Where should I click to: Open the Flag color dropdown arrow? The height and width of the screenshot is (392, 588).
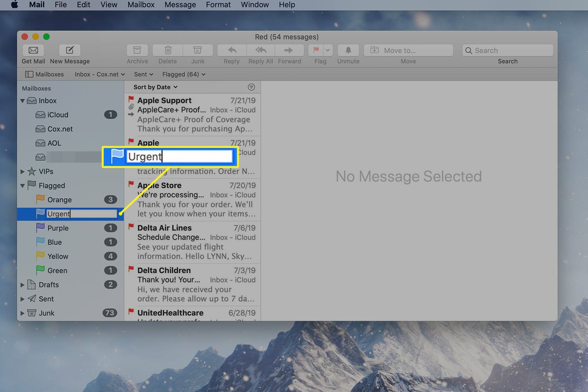(x=328, y=50)
